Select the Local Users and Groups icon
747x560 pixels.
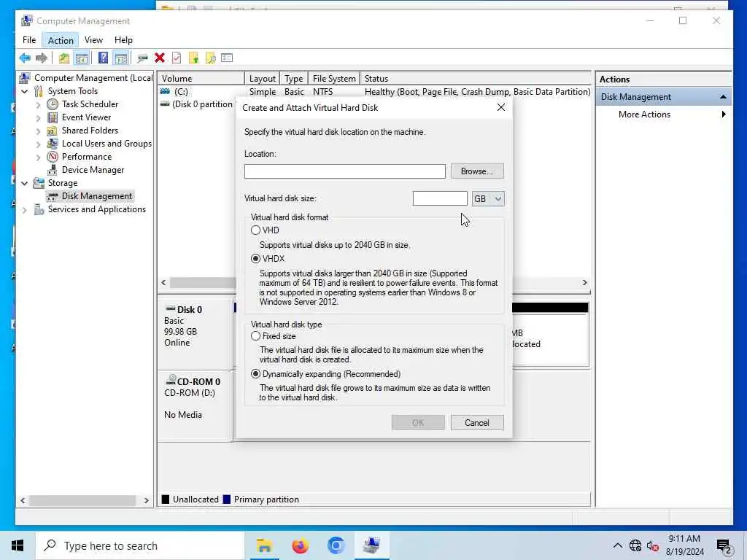(53, 144)
